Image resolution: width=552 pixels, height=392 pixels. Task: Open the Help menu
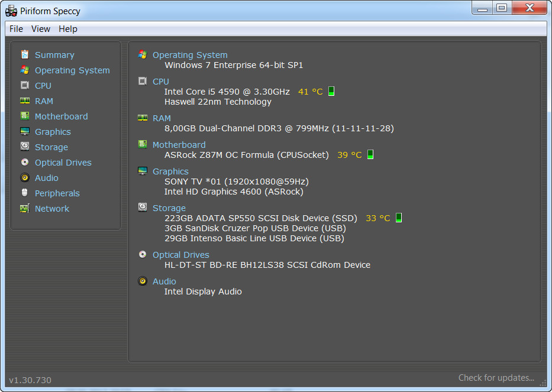68,29
